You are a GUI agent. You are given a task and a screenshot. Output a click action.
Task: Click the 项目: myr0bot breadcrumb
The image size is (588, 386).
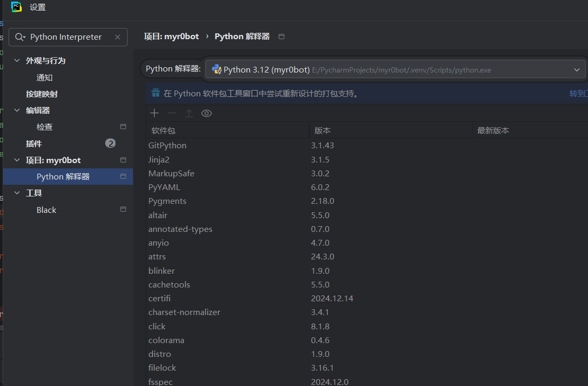point(172,37)
